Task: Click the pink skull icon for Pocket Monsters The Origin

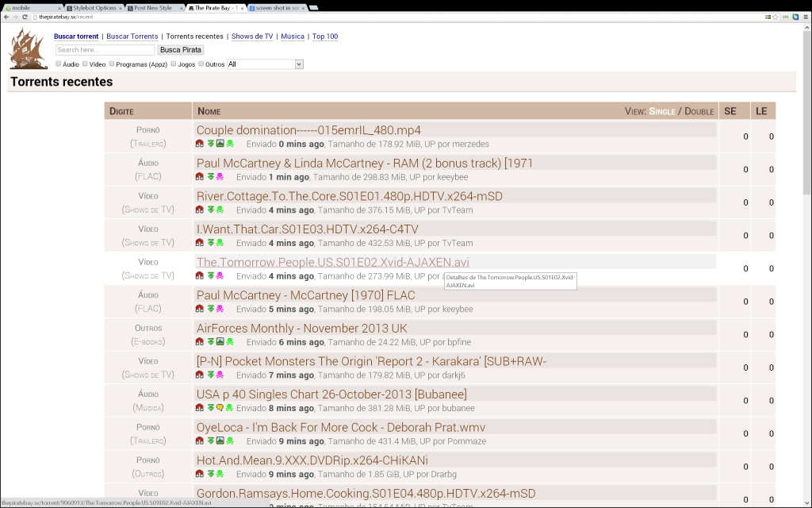Action: pyautogui.click(x=220, y=375)
